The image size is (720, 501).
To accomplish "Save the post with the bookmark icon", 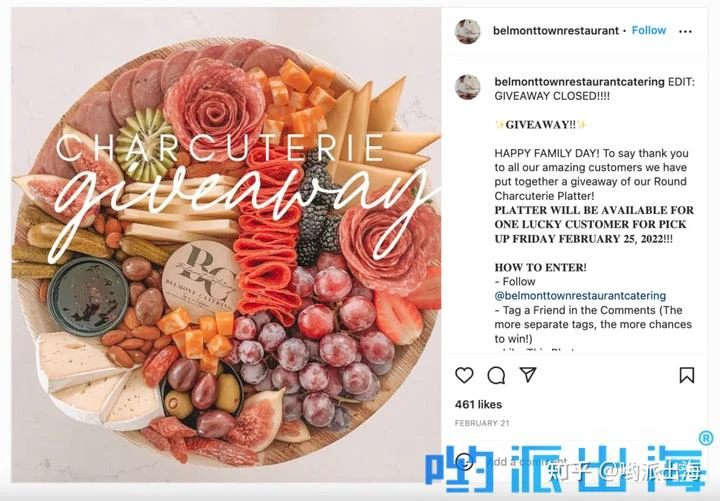I will (687, 375).
